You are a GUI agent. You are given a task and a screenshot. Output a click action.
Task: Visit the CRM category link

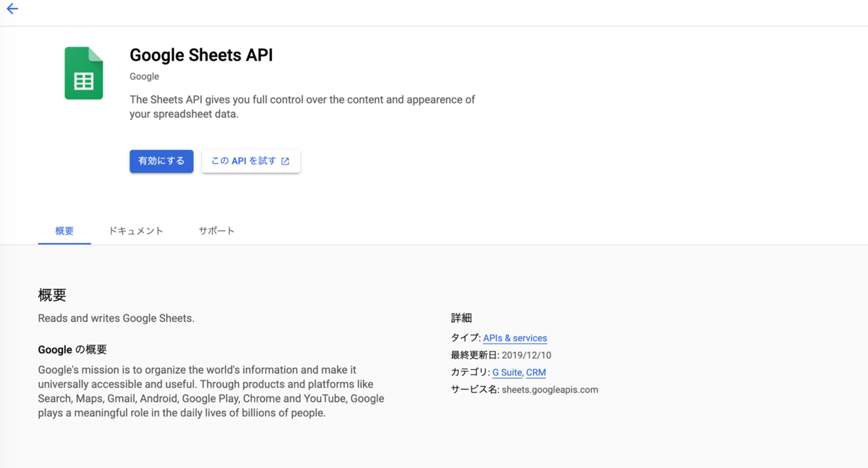pos(536,373)
